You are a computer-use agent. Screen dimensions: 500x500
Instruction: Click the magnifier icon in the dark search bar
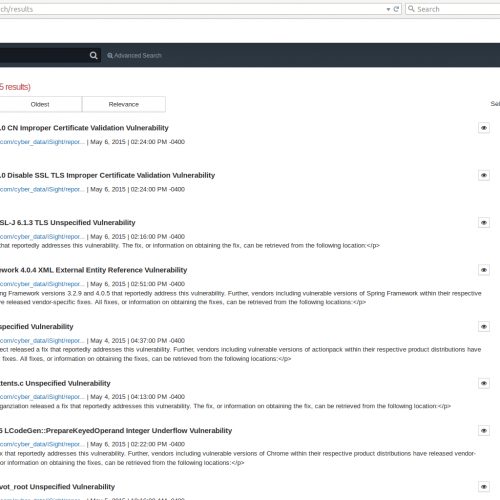94,55
